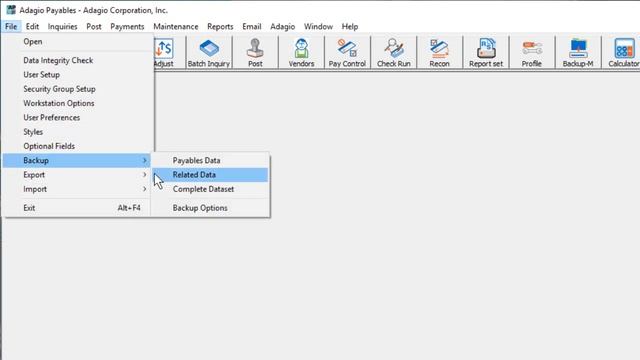
Task: Open the Help menu
Action: coord(350,27)
